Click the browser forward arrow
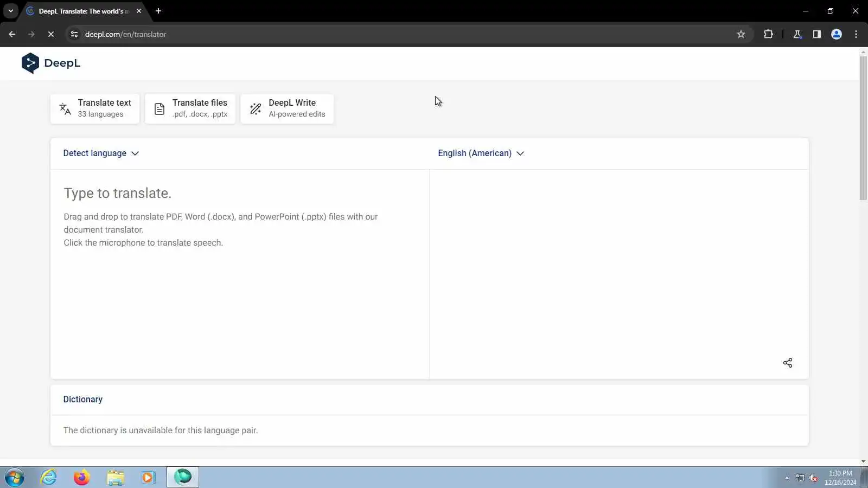Image resolution: width=868 pixels, height=488 pixels. pyautogui.click(x=31, y=34)
